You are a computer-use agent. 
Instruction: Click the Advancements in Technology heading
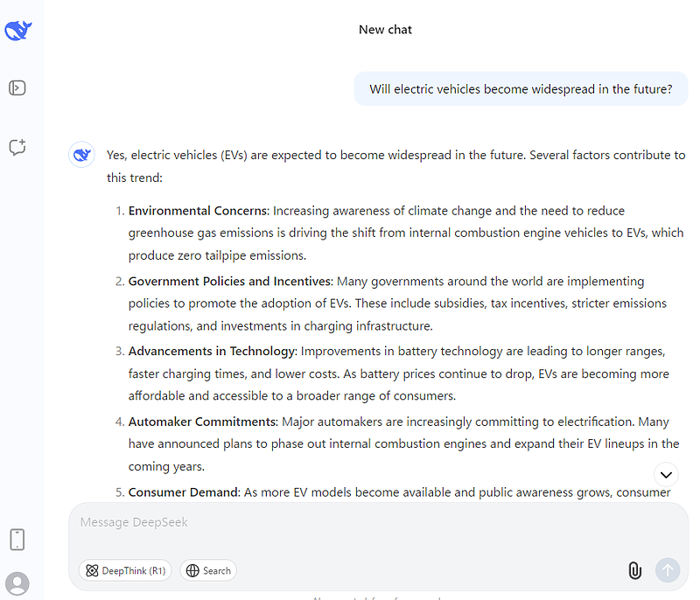211,352
